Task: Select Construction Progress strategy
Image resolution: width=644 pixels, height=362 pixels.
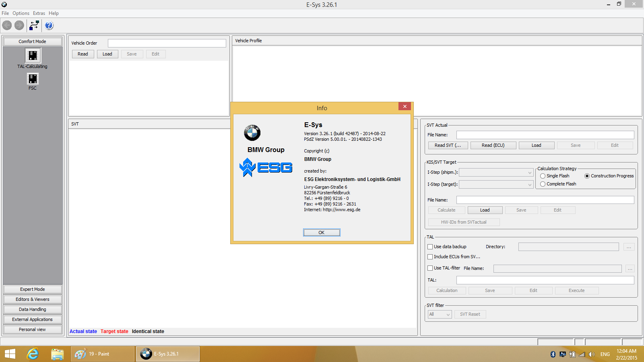Action: click(587, 176)
